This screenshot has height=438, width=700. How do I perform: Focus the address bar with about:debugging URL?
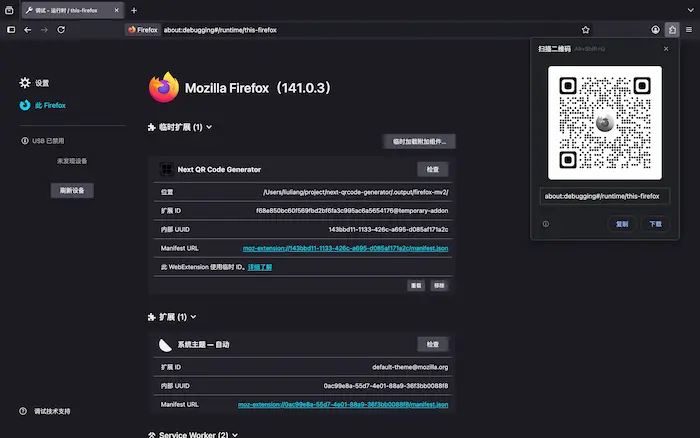pos(220,30)
